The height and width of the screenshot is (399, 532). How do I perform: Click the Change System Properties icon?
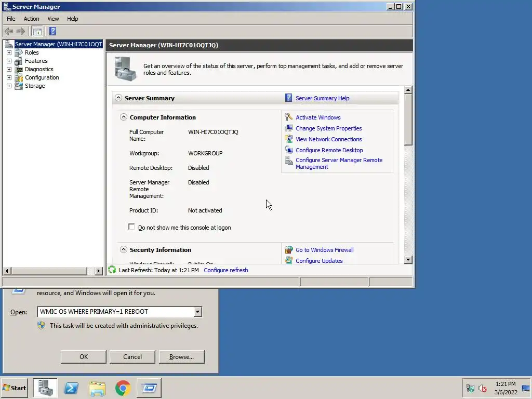289,128
